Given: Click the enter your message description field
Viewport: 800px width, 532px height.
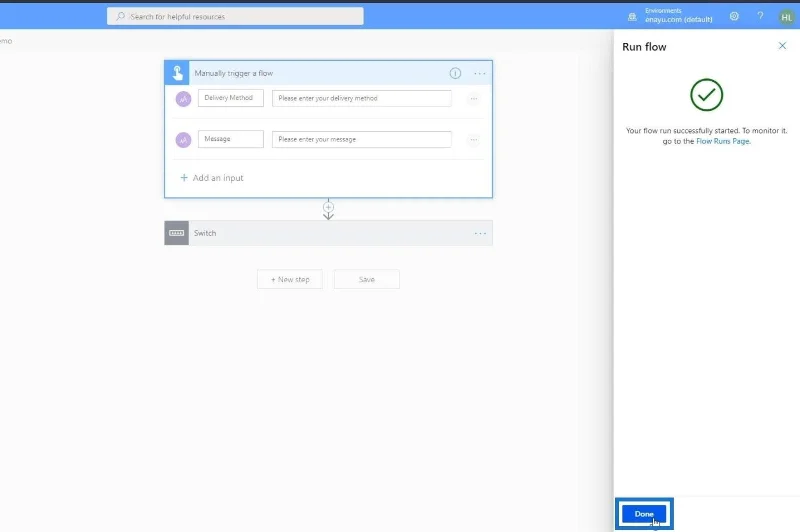Looking at the screenshot, I should (362, 139).
